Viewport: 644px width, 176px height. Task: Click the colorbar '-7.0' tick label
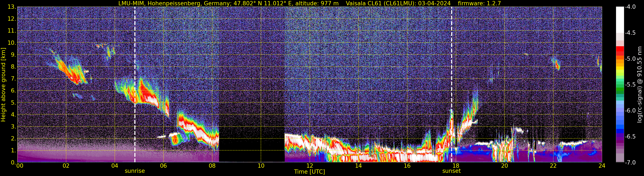(x=630, y=163)
